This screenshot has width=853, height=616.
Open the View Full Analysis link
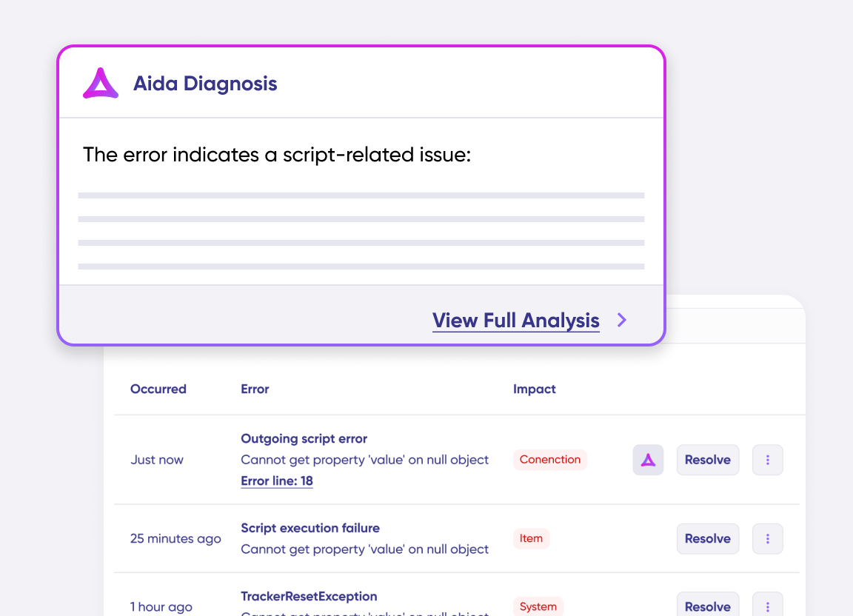tap(515, 321)
